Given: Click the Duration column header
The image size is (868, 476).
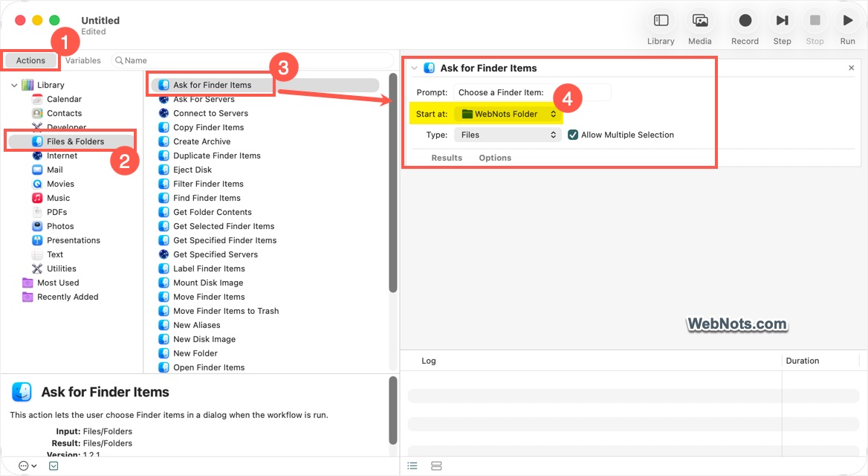Looking at the screenshot, I should click(802, 361).
